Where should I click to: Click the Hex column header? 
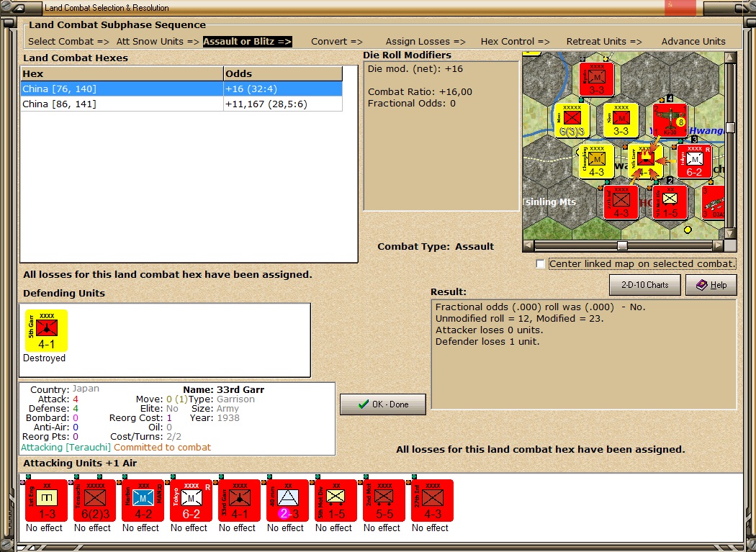pyautogui.click(x=122, y=73)
